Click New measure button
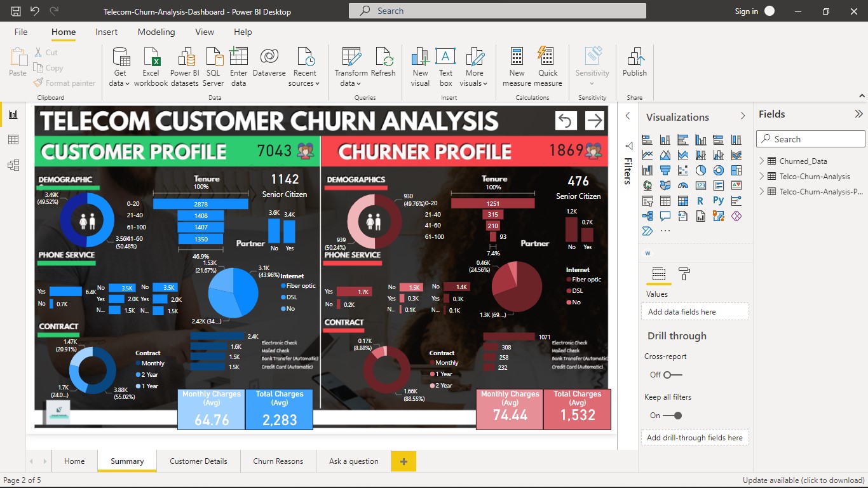This screenshot has width=868, height=488. pyautogui.click(x=517, y=67)
